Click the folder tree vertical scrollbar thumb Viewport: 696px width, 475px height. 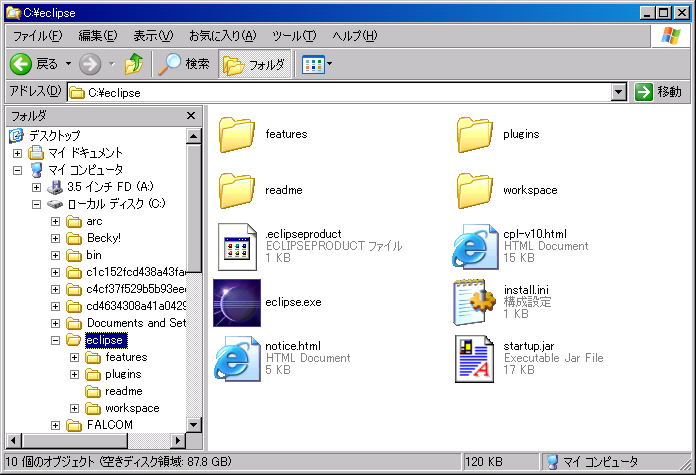[x=194, y=208]
